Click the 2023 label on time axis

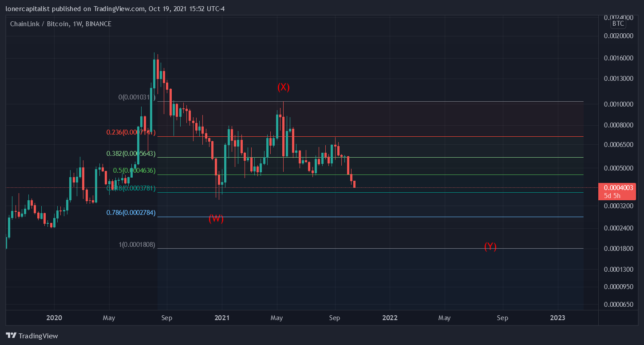click(x=557, y=318)
